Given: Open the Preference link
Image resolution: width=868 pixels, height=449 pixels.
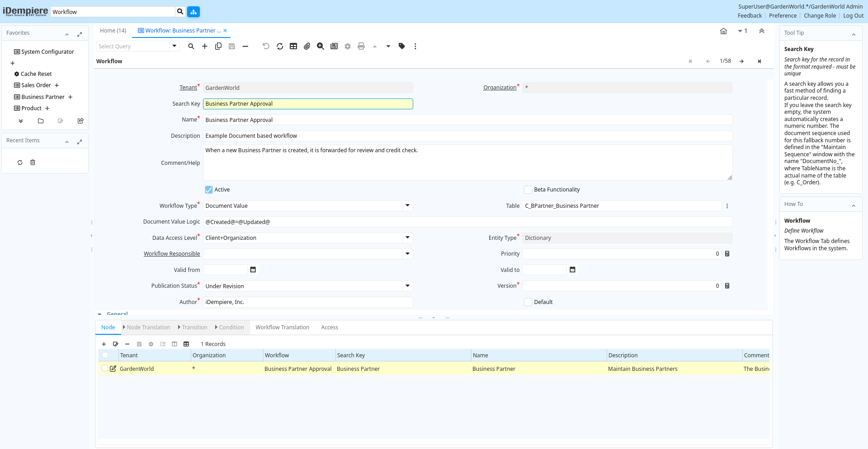Looking at the screenshot, I should 783,16.
